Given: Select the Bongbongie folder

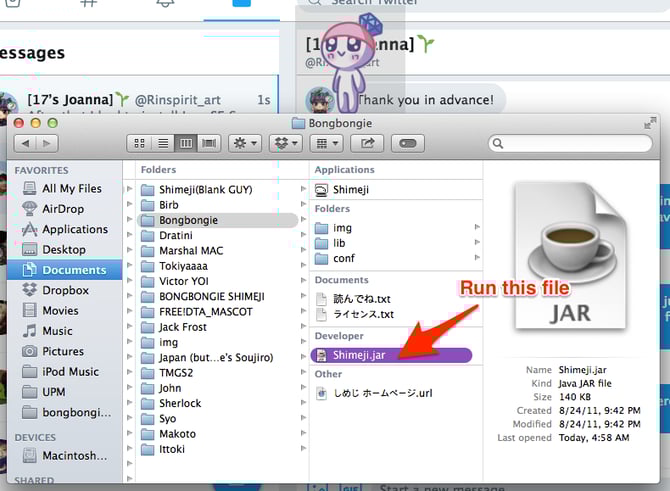Looking at the screenshot, I should (217, 220).
